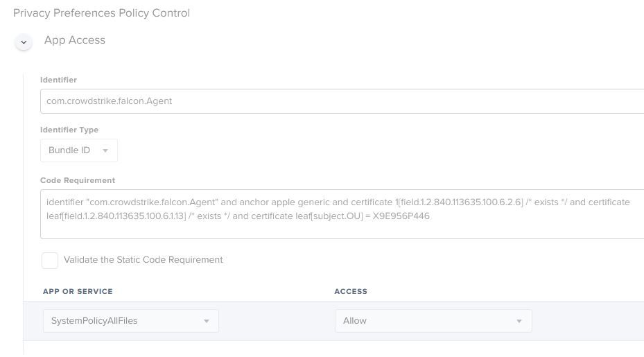Click the X9E956P446 value in Code Requirement
Image resolution: width=644 pixels, height=357 pixels.
tap(401, 216)
